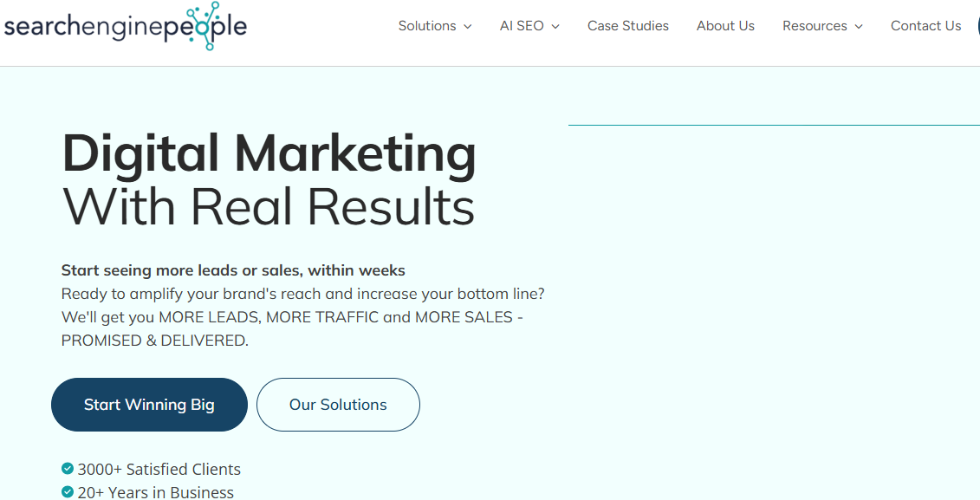Image resolution: width=980 pixels, height=500 pixels.
Task: Expand the Resources dropdown
Action: point(815,26)
